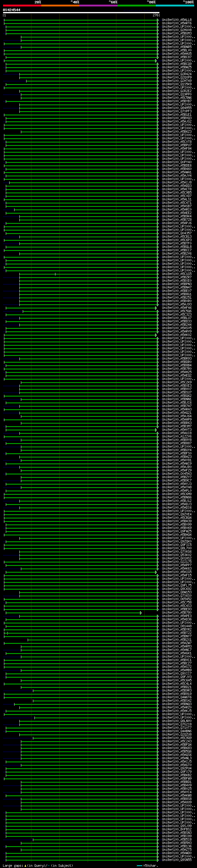Open hit UniRef100_A5BNR5

coord(177,47)
